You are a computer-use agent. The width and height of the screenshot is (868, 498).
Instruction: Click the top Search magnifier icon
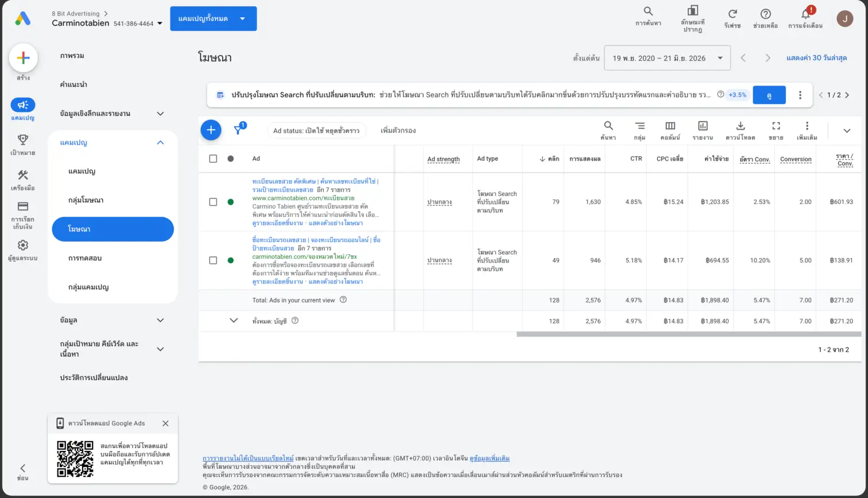pyautogui.click(x=648, y=11)
